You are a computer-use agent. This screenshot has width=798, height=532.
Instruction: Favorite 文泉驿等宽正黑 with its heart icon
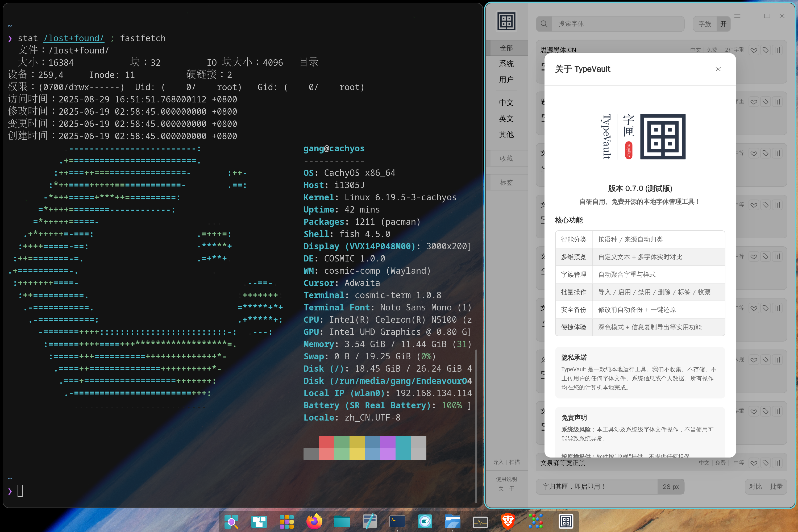click(754, 463)
